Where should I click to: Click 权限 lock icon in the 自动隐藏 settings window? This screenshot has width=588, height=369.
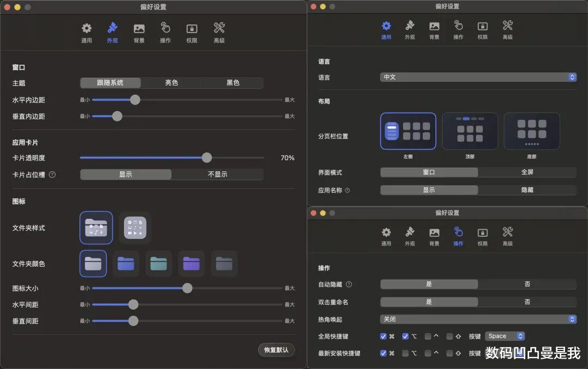click(482, 232)
